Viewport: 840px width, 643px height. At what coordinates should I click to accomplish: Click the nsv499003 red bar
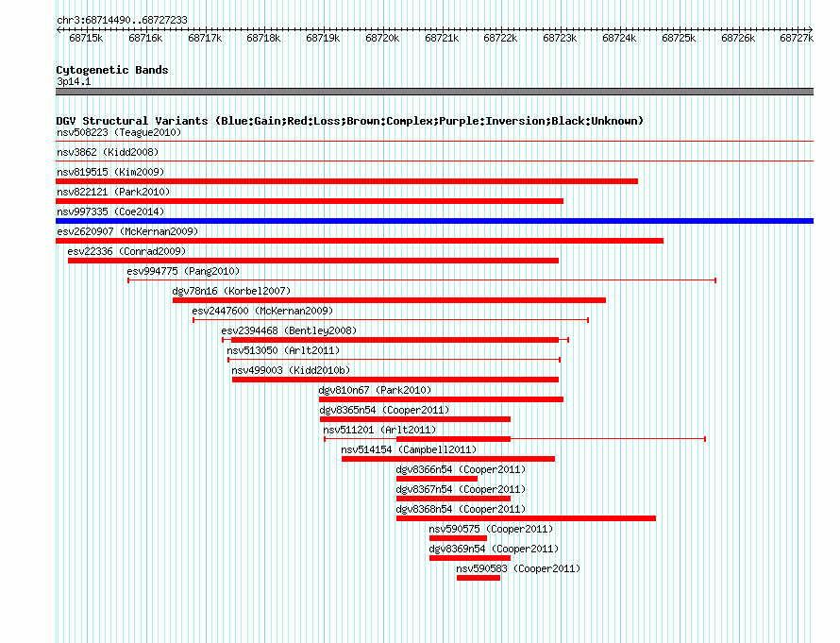coord(395,380)
